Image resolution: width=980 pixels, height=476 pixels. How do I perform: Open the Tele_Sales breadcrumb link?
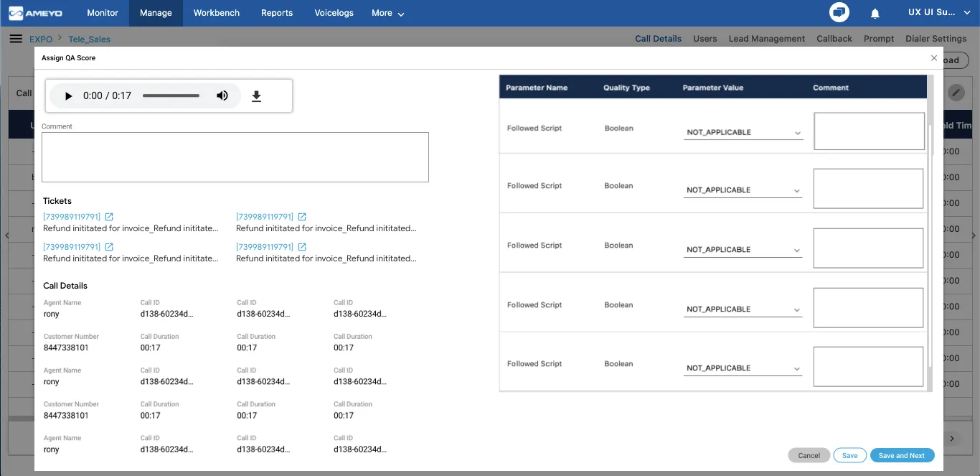pyautogui.click(x=90, y=39)
